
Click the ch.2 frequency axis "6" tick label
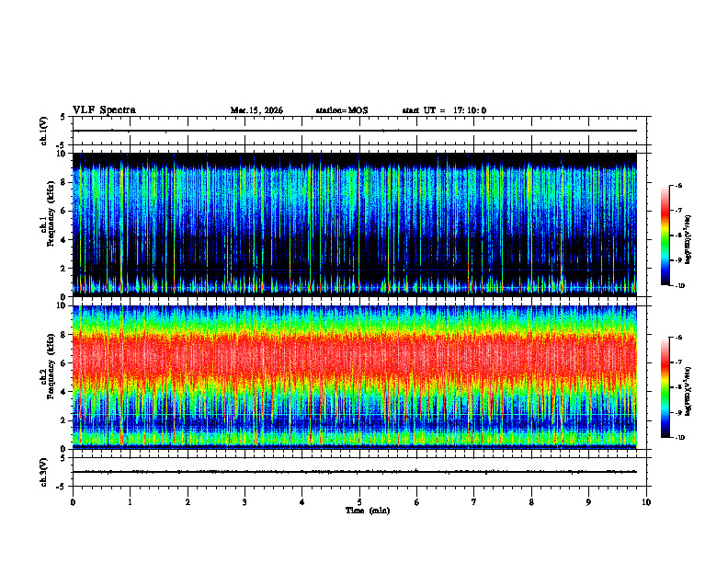[x=63, y=363]
